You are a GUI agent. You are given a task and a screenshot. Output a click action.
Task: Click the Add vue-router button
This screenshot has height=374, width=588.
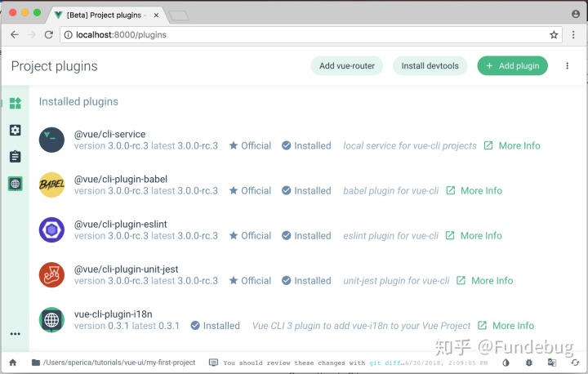tap(347, 65)
